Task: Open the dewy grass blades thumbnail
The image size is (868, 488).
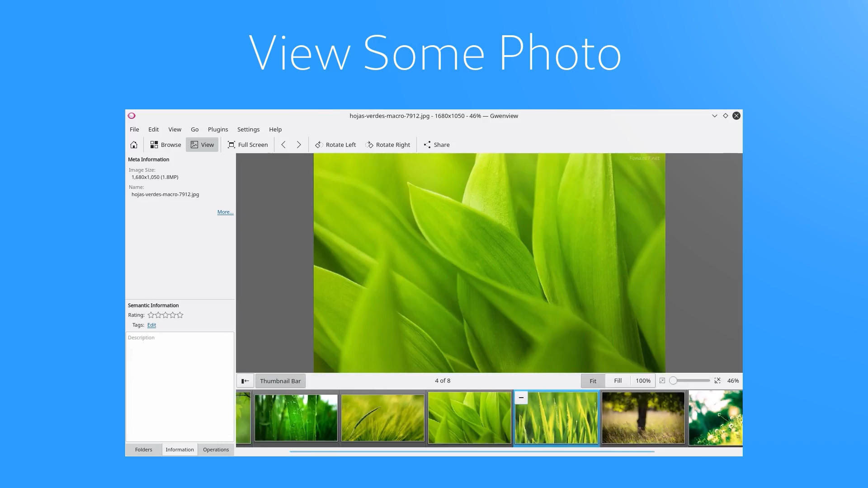Action: [x=296, y=418]
